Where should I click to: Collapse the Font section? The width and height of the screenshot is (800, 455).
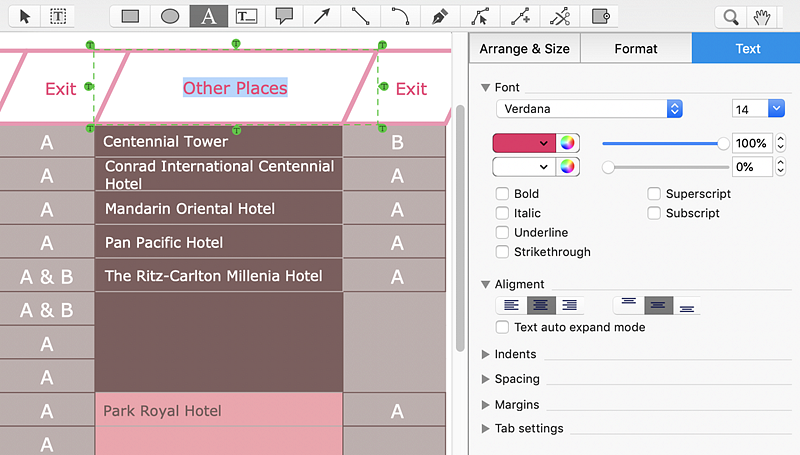[x=486, y=88]
